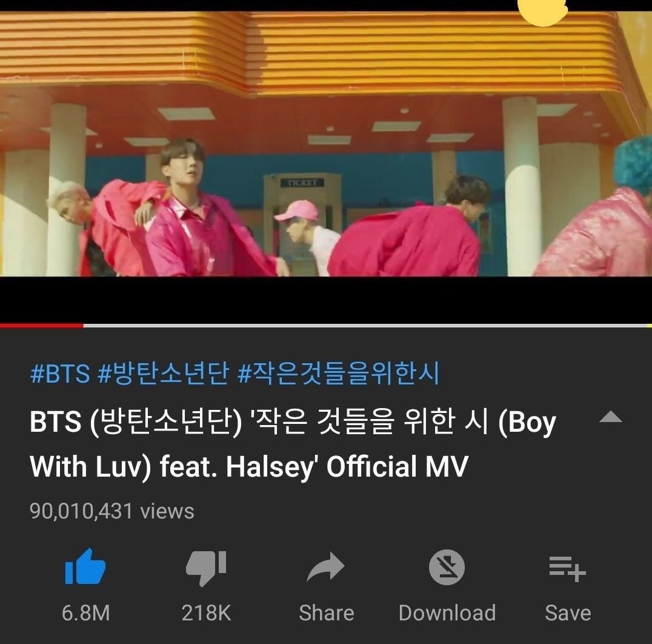Open the #BTS hashtag link
Image resolution: width=652 pixels, height=644 pixels.
coord(60,373)
